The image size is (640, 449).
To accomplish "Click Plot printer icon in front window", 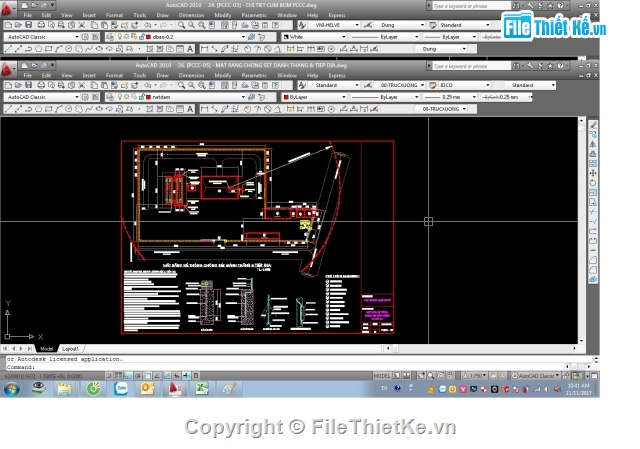I will click(x=41, y=85).
